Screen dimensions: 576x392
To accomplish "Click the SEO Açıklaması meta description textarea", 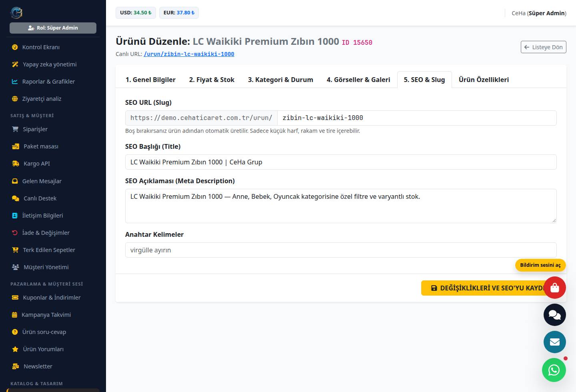I will 341,206.
